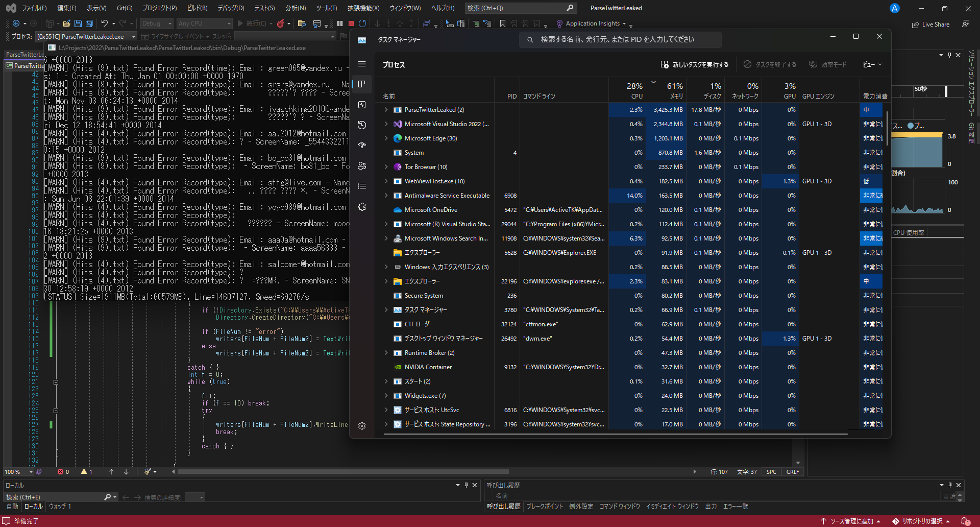Image resolution: width=980 pixels, height=527 pixels.
Task: Open Startup apps icon in Task Manager sidebar
Action: (x=362, y=146)
